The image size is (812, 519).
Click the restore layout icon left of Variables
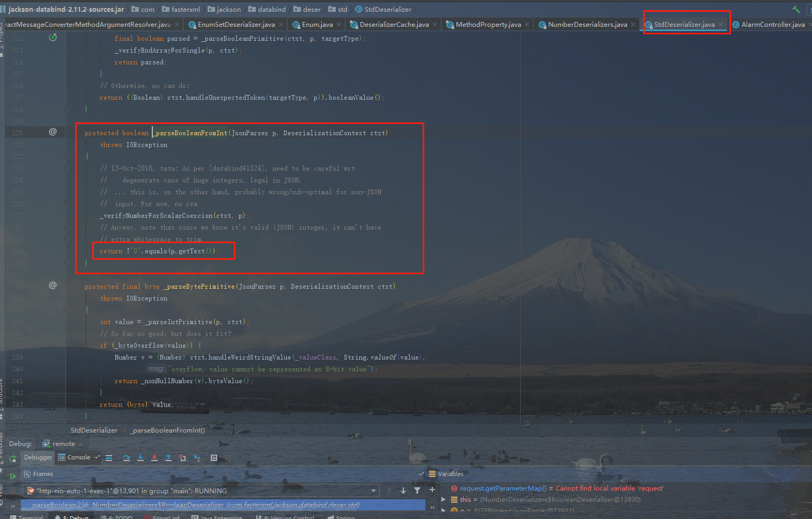(x=421, y=474)
